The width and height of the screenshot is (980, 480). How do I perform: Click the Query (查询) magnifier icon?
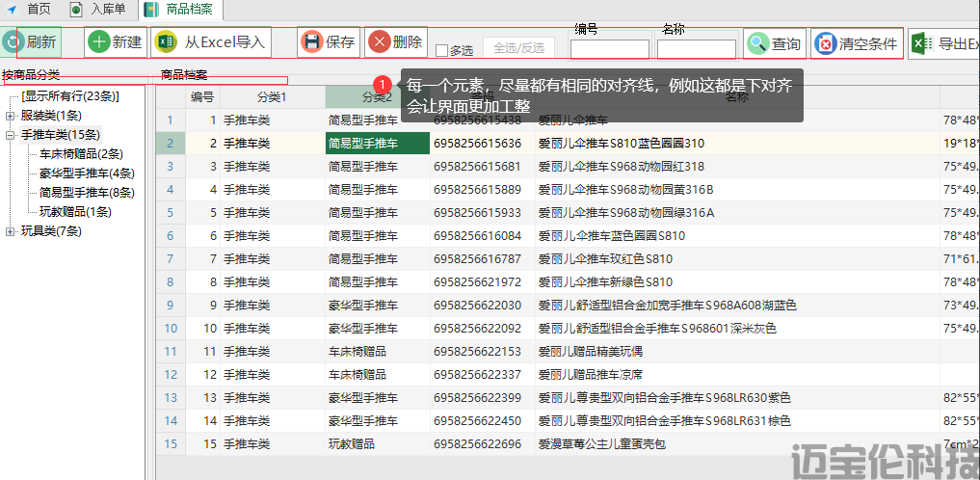tap(758, 43)
